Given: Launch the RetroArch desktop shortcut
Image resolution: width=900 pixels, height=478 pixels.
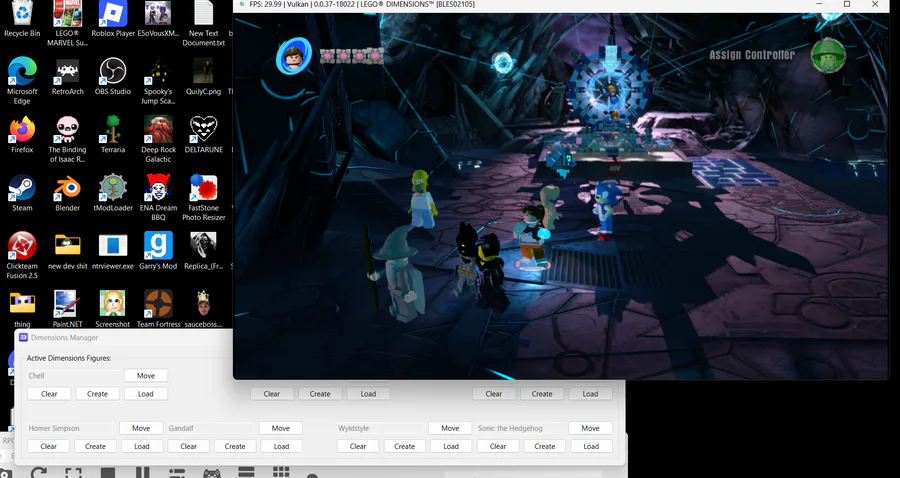Looking at the screenshot, I should click(68, 76).
